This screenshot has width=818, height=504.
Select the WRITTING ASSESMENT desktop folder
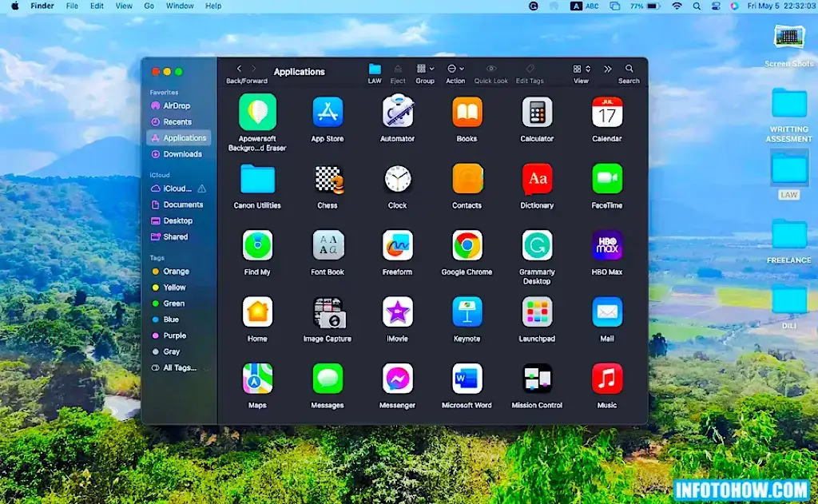[788, 116]
